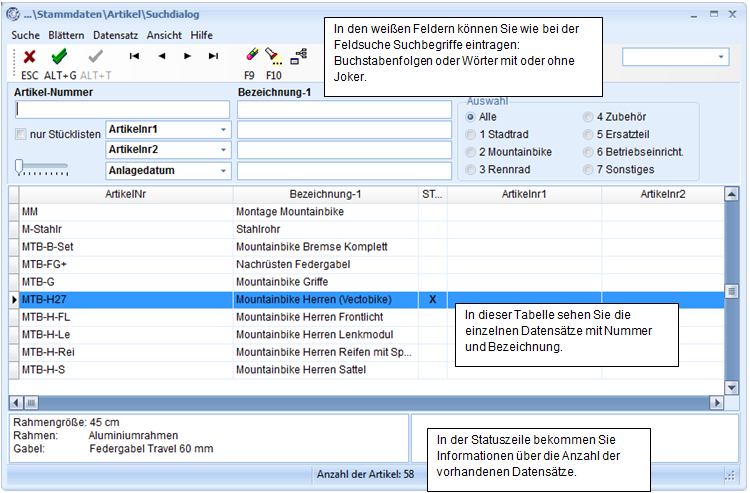Screen dimensions: 750x493
Task: Click the resize grip in status bar
Action: [x=730, y=475]
